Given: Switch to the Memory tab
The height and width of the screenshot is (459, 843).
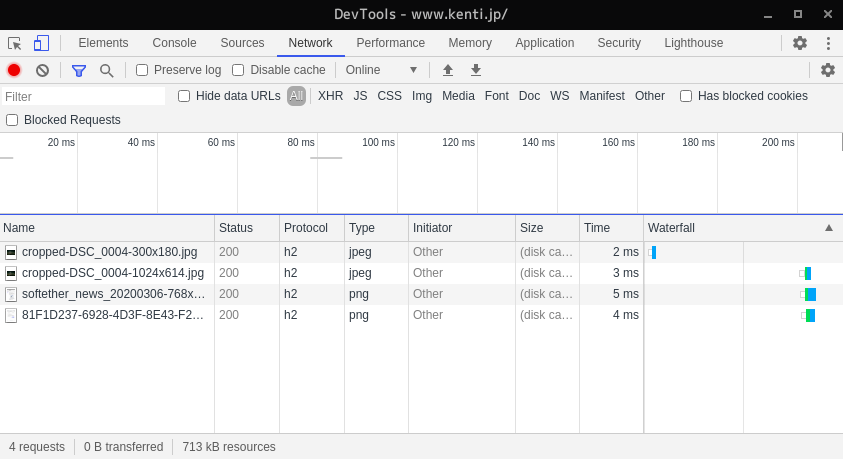Looking at the screenshot, I should (470, 43).
